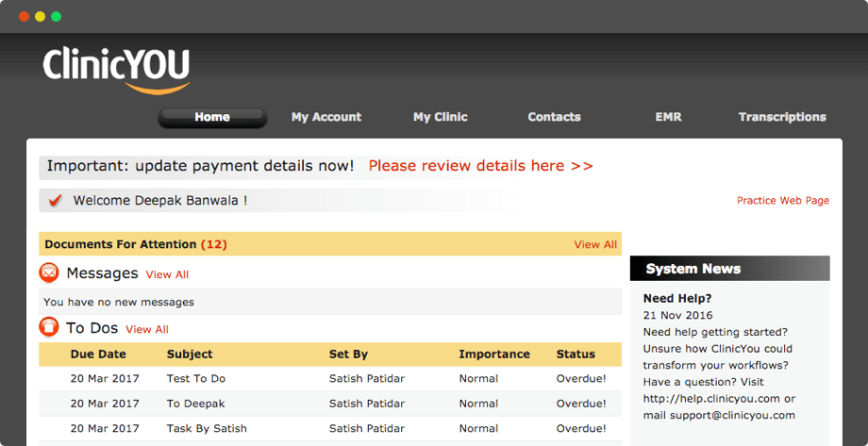Go to the Transcriptions tab

pyautogui.click(x=782, y=117)
